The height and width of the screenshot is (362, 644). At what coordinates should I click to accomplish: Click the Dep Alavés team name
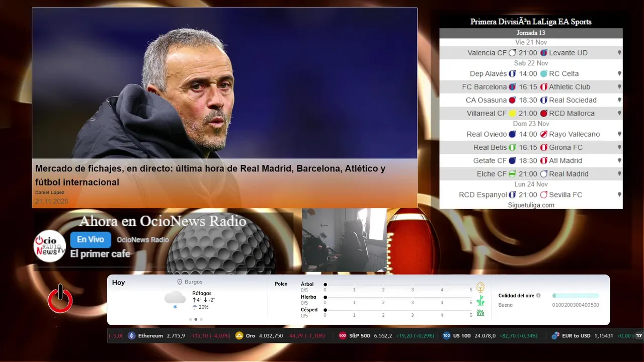coord(488,73)
